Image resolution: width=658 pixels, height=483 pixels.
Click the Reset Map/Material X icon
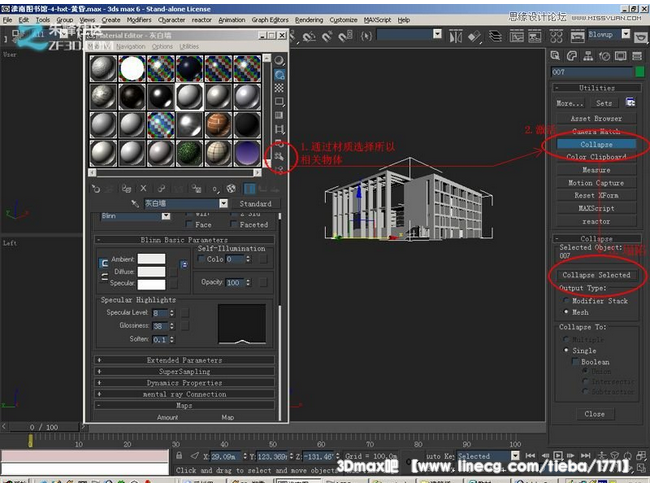[x=144, y=189]
